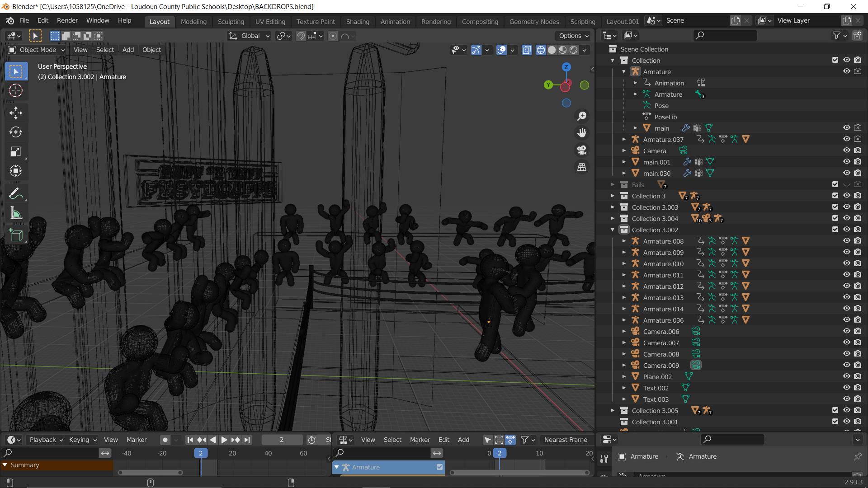Toggle Camera.006 render visibility camera icon
868x488 pixels.
point(858,331)
